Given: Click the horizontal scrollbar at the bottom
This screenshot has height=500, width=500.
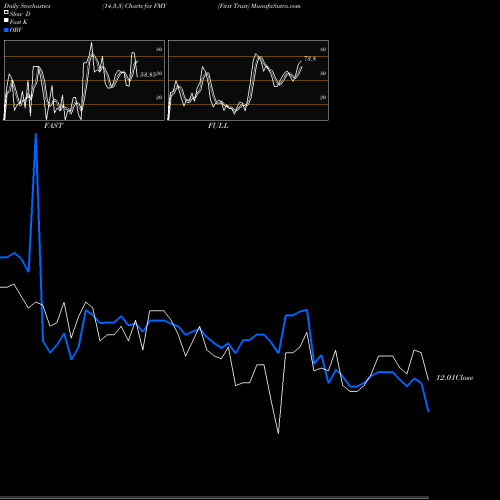Looking at the screenshot, I should pyautogui.click(x=214, y=497).
